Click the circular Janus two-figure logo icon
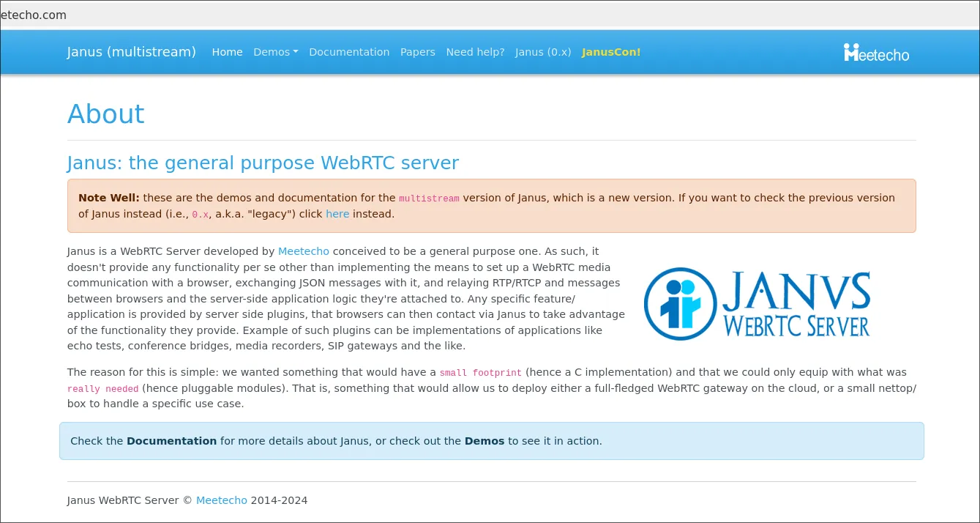The height and width of the screenshot is (523, 980). pos(680,304)
